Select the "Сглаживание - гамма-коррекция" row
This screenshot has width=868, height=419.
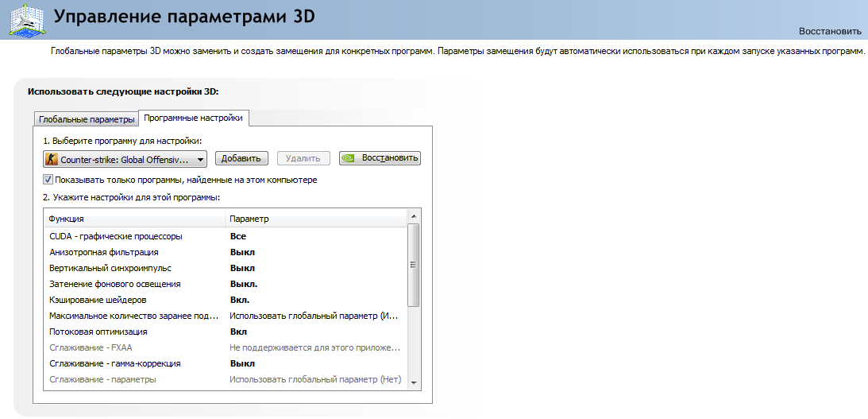tap(226, 364)
